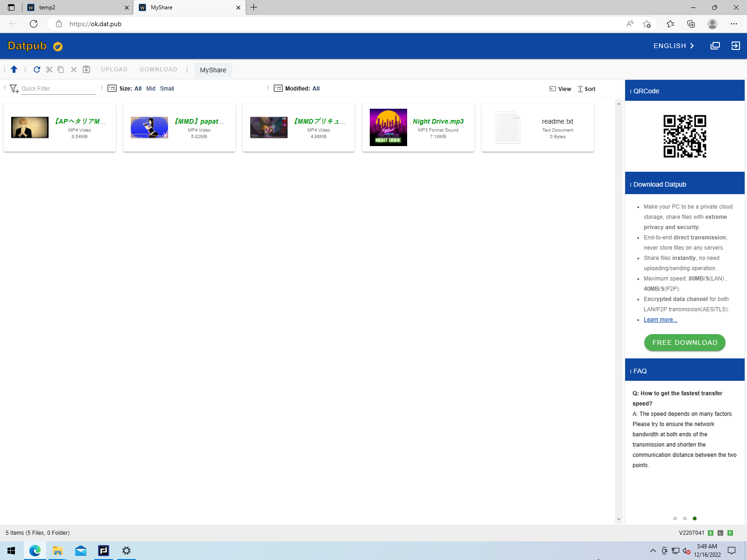Click the paste clipboard icon
The image size is (747, 560).
(x=86, y=70)
